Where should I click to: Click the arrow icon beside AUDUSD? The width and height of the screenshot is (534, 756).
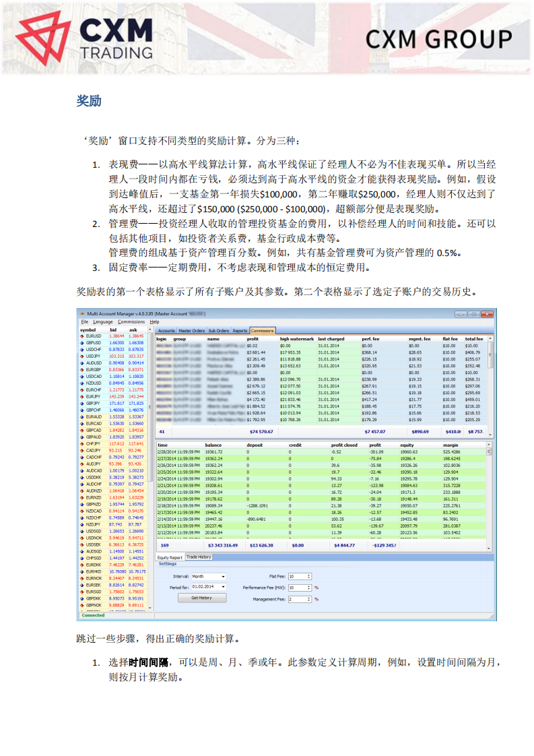(82, 363)
